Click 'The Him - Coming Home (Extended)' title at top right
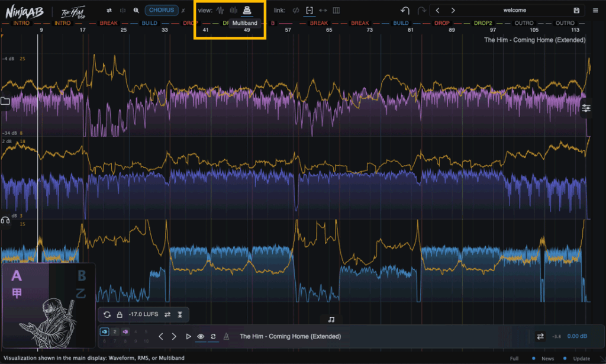 [x=534, y=40]
